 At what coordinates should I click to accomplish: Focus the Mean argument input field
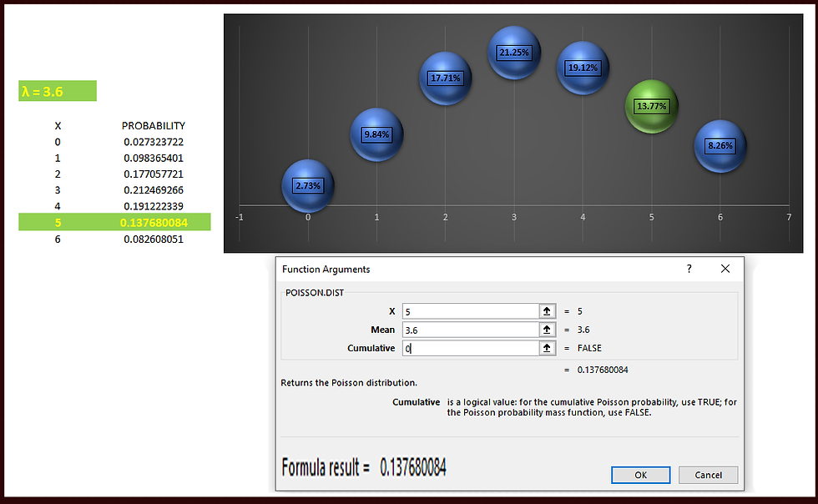[471, 330]
